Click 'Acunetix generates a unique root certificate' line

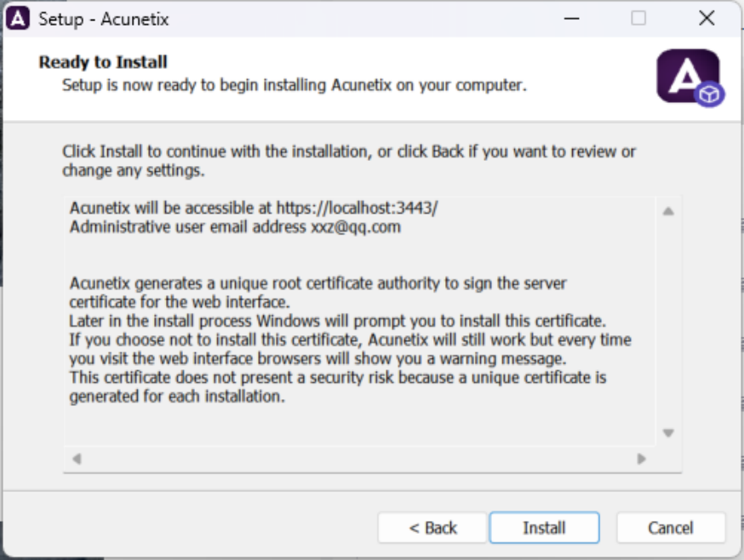tap(318, 283)
